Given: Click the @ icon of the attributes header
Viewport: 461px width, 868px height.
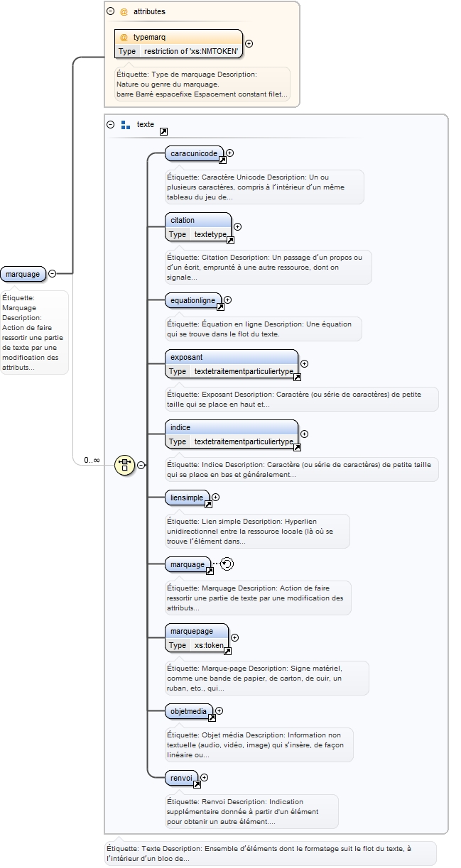Looking at the screenshot, I should 124,11.
